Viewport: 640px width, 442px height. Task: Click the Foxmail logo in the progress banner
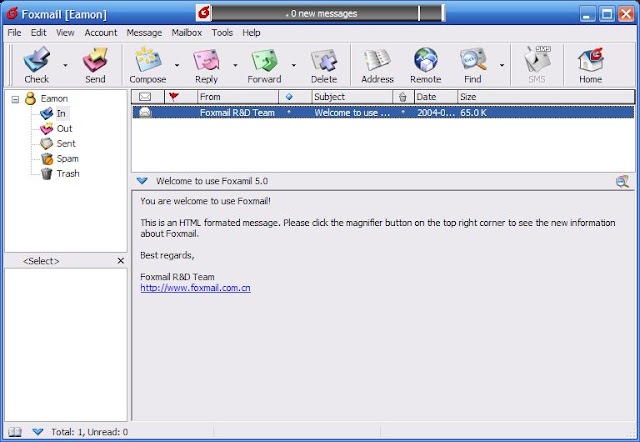204,13
